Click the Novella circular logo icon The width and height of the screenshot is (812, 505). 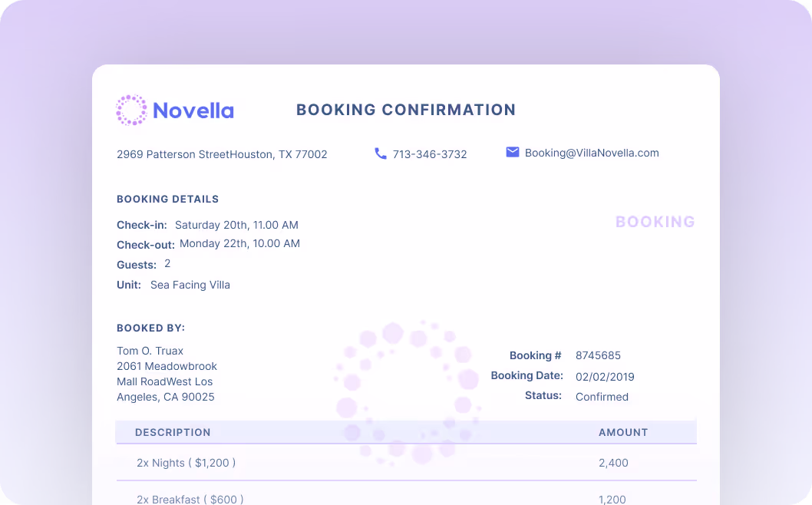coord(131,110)
